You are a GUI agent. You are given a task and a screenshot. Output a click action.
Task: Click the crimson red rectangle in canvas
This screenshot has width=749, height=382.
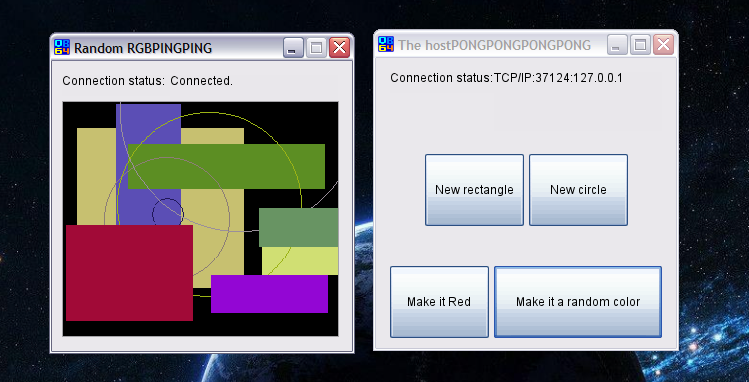point(129,273)
